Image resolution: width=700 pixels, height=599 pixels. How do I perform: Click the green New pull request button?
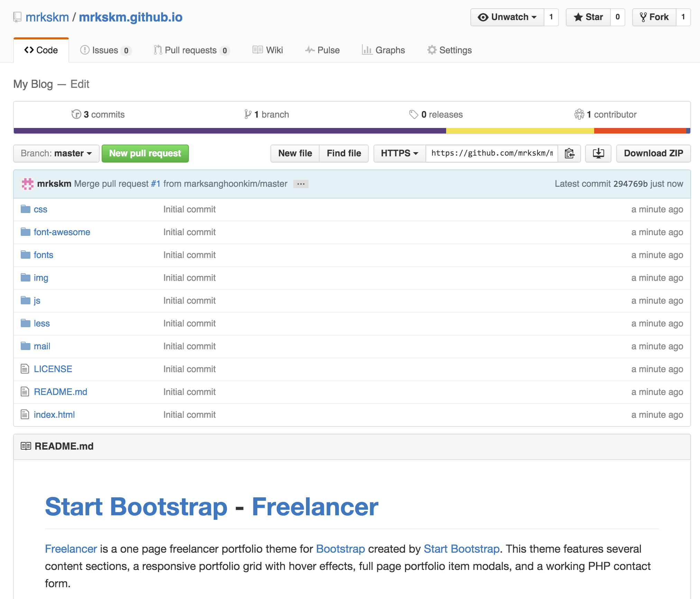pyautogui.click(x=145, y=153)
